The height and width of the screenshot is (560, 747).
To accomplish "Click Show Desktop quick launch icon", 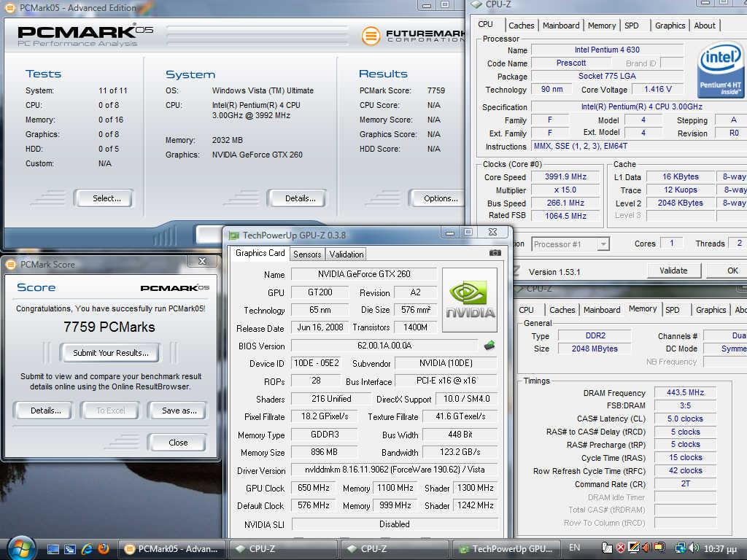I will point(53,549).
